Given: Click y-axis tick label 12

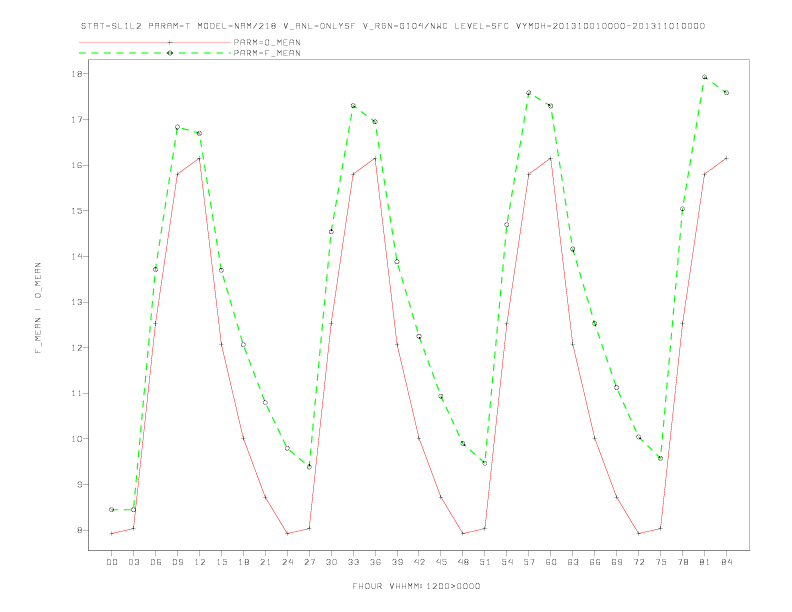Looking at the screenshot, I should (77, 347).
